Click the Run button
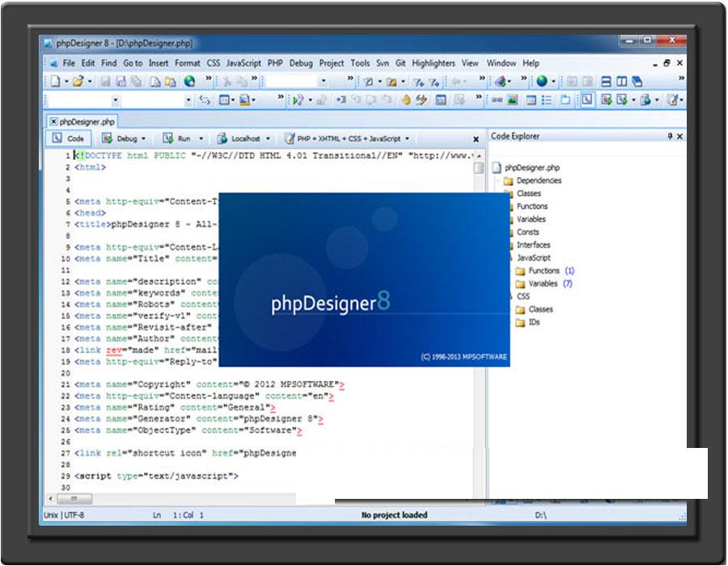 click(177, 138)
